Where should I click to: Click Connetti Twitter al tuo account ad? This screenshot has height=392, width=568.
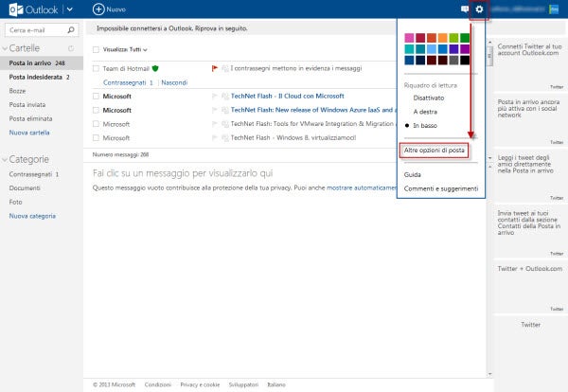tap(529, 49)
